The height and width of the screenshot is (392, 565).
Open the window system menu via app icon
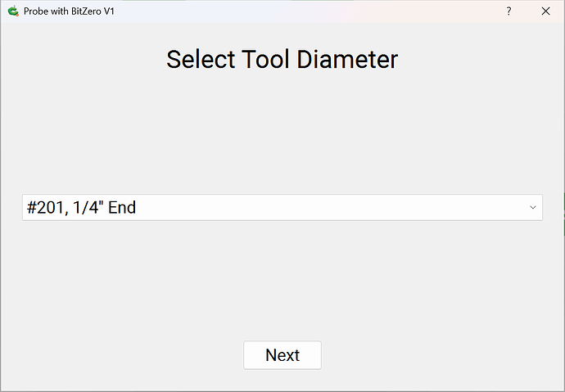coord(12,11)
